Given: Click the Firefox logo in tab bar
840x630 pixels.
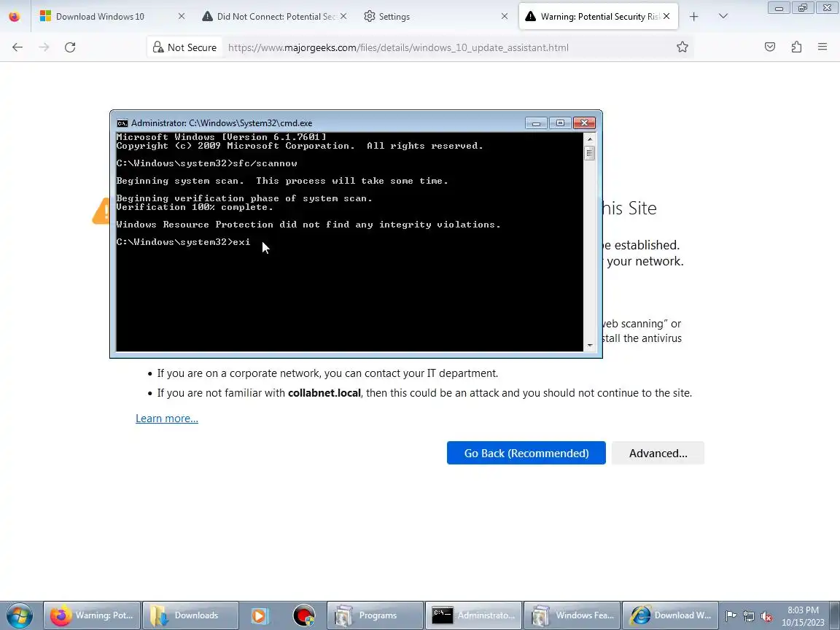Looking at the screenshot, I should 15,17.
